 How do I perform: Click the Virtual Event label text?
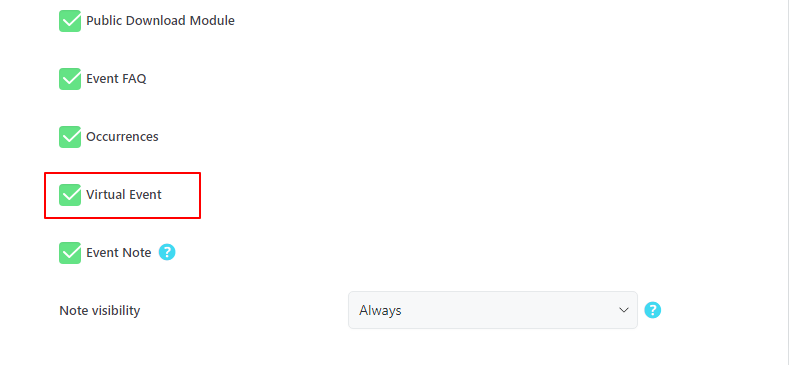124,194
